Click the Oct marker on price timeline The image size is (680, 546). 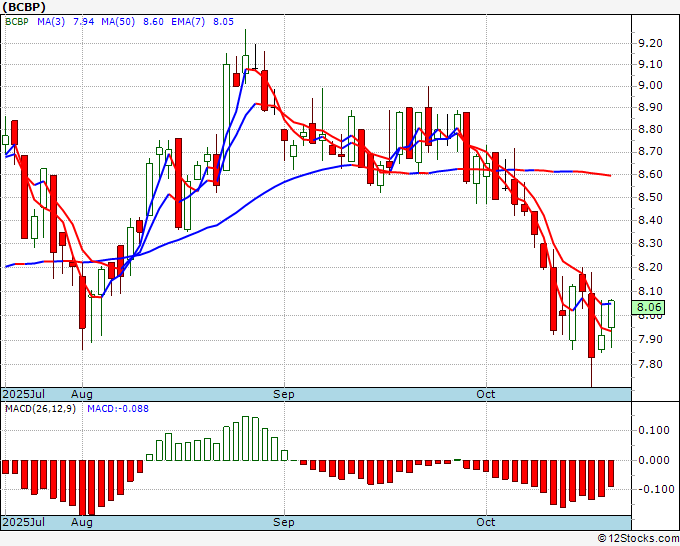[485, 394]
